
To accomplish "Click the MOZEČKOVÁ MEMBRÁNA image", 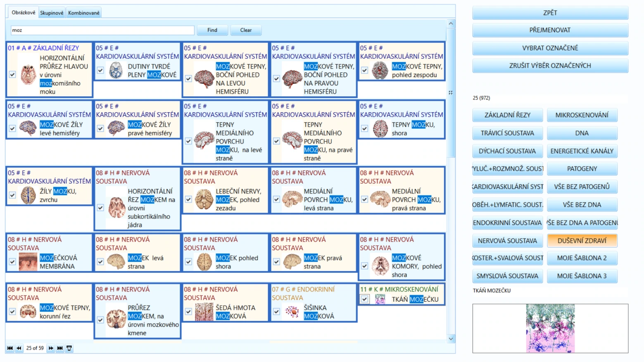I will [x=28, y=262].
